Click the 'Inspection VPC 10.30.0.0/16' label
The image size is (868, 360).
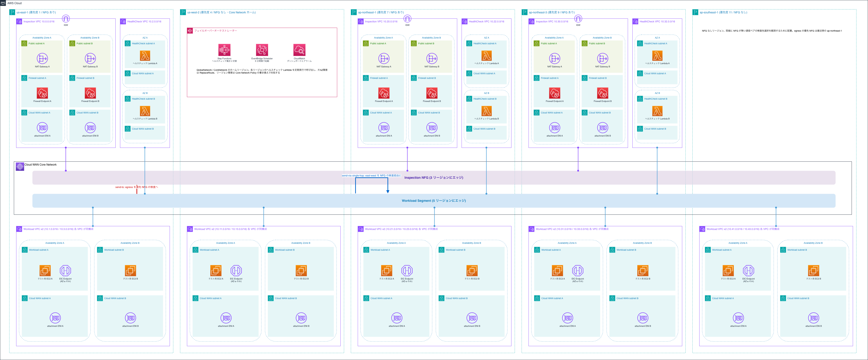552,21
